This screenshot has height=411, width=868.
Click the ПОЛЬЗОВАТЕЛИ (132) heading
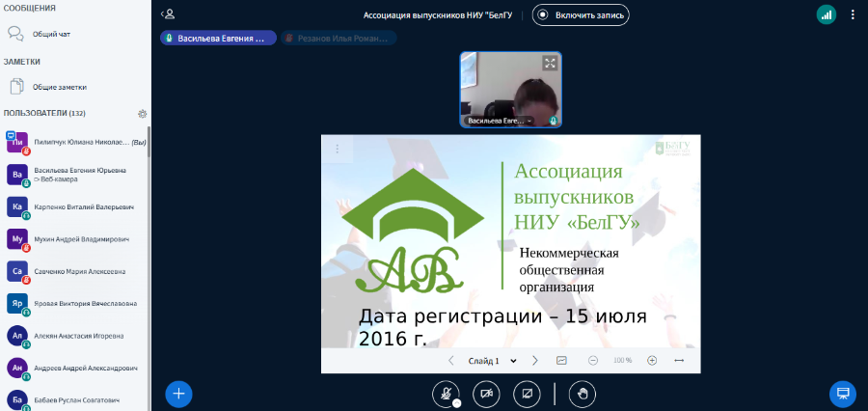[x=44, y=113]
